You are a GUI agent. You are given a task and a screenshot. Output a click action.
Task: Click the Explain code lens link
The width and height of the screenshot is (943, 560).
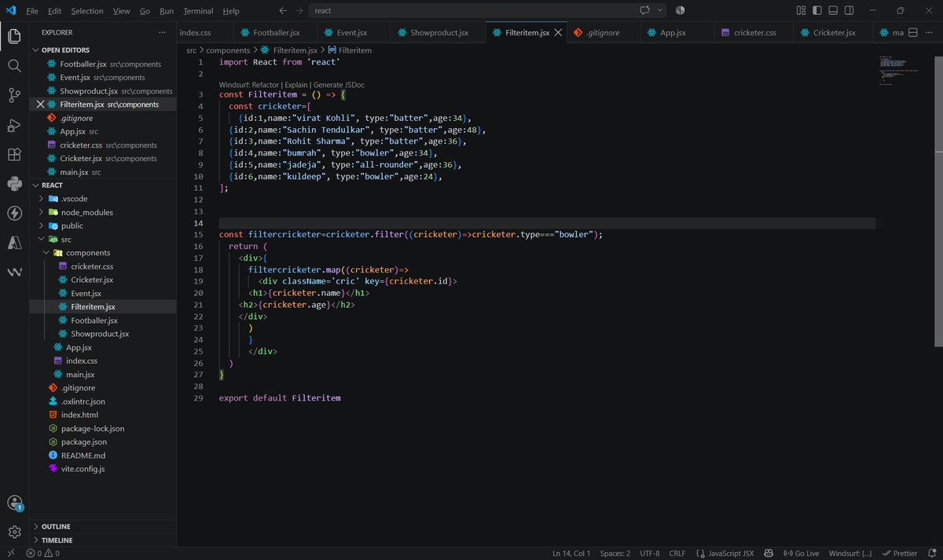point(296,84)
